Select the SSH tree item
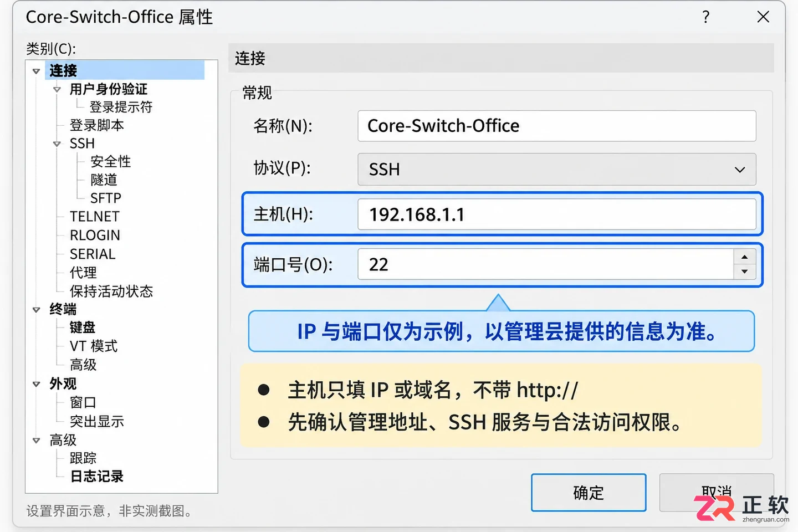Screen dimensions: 798x532 (82, 144)
